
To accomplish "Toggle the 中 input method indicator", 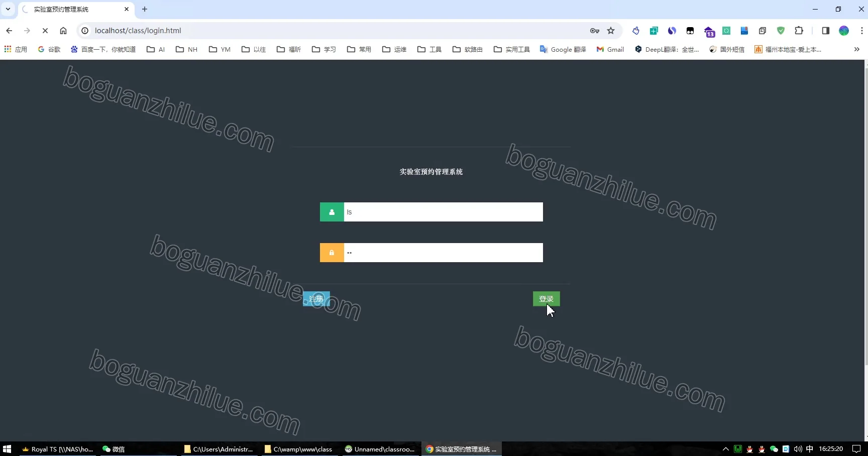I will click(809, 449).
